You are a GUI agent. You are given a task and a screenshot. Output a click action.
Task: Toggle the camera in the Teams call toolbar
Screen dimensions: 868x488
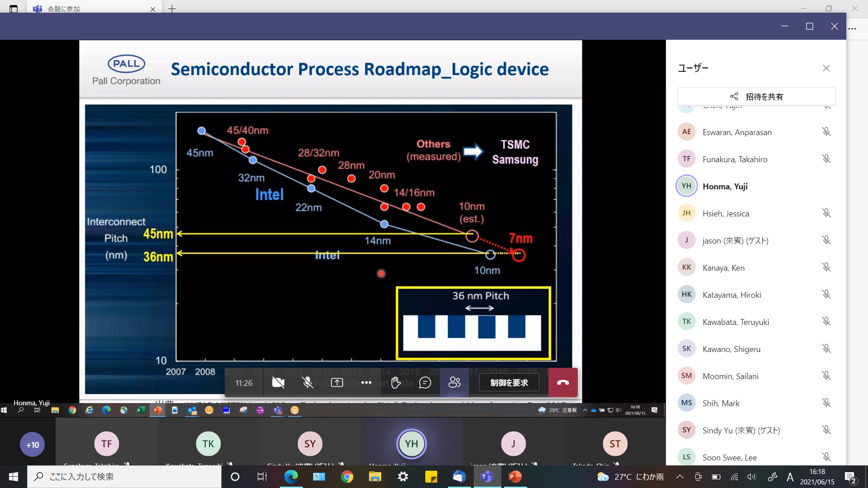278,383
